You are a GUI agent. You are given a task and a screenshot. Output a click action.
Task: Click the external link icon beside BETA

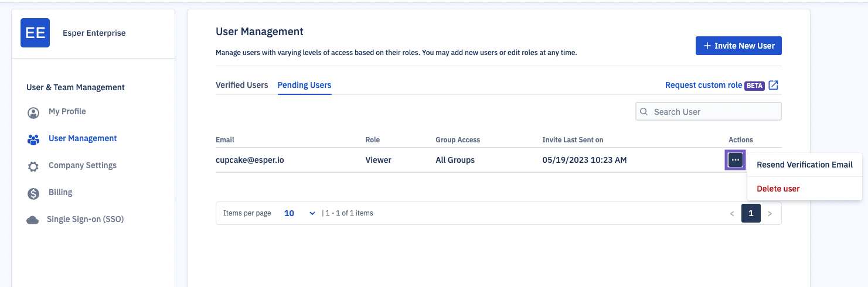click(774, 85)
